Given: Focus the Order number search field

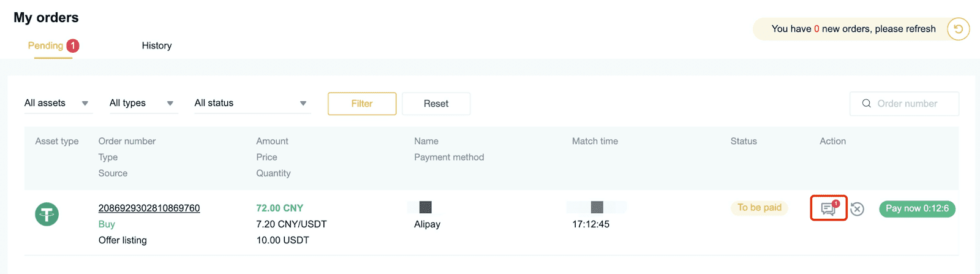Looking at the screenshot, I should 904,104.
